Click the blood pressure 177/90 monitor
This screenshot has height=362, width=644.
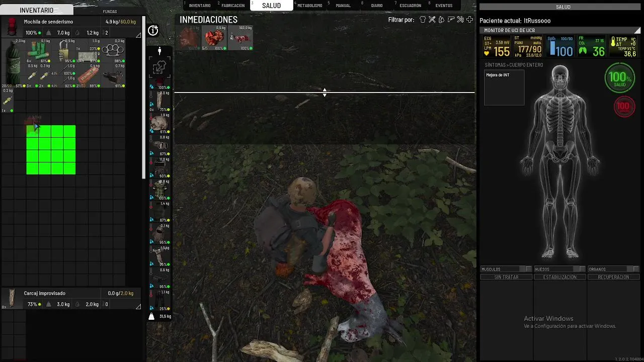[528, 46]
